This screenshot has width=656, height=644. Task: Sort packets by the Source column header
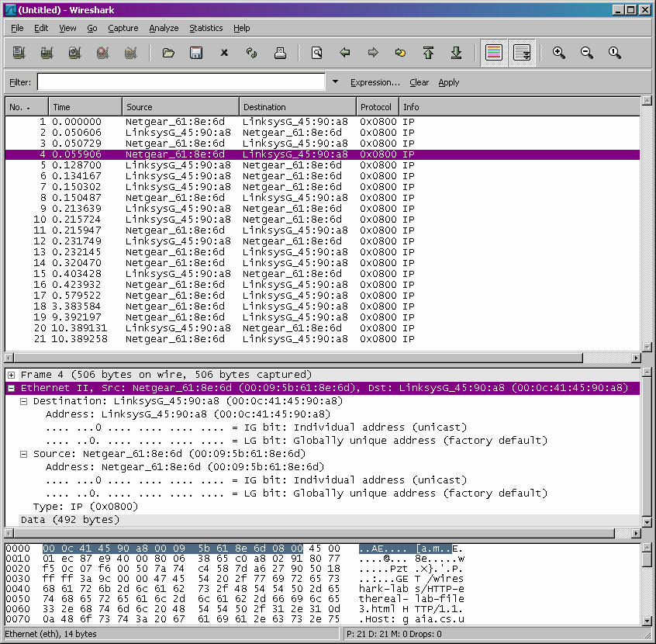[181, 107]
